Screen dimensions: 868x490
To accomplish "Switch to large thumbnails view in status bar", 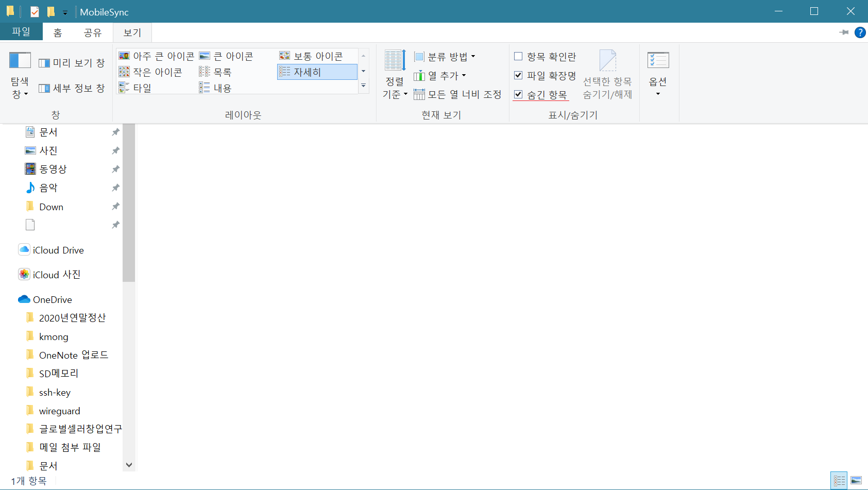I will [856, 481].
